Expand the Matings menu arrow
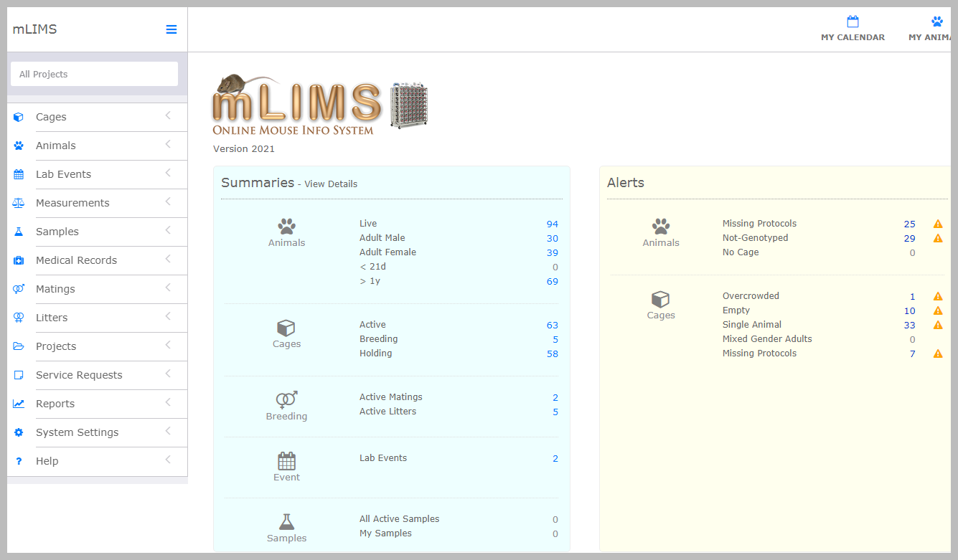Image resolution: width=958 pixels, height=560 pixels. click(x=168, y=288)
